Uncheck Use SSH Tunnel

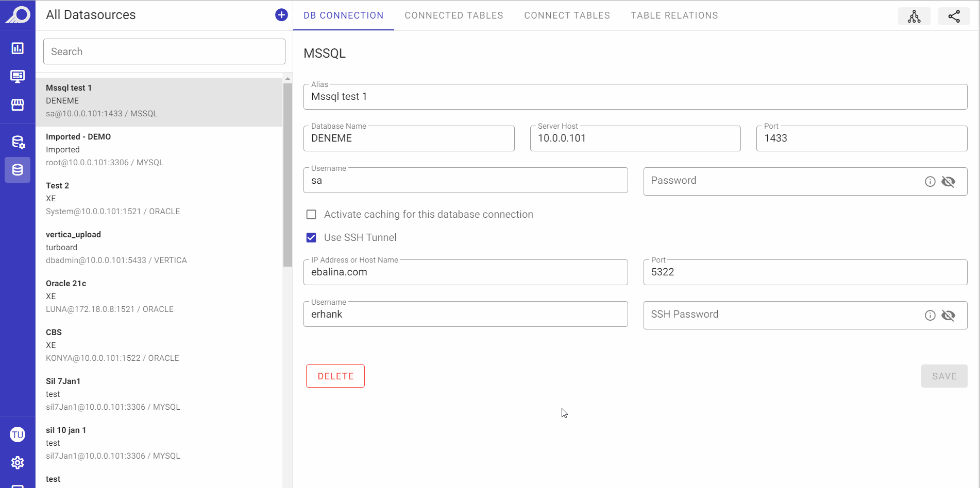tap(311, 238)
